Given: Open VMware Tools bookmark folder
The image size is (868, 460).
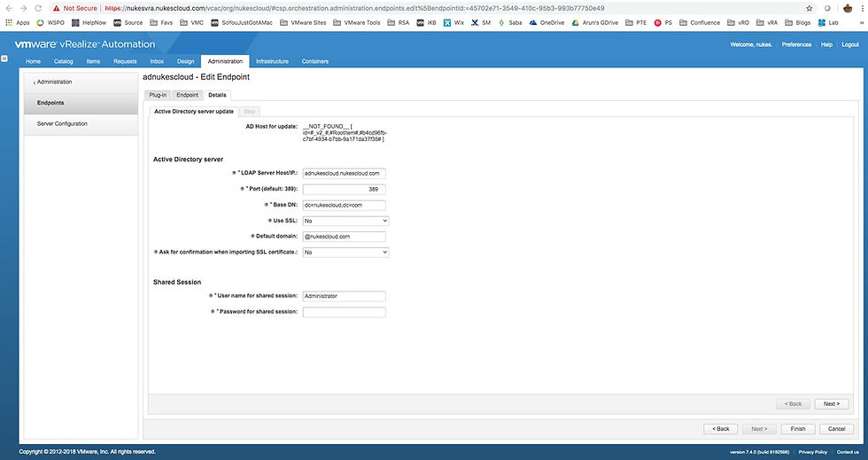Looking at the screenshot, I should [x=356, y=23].
